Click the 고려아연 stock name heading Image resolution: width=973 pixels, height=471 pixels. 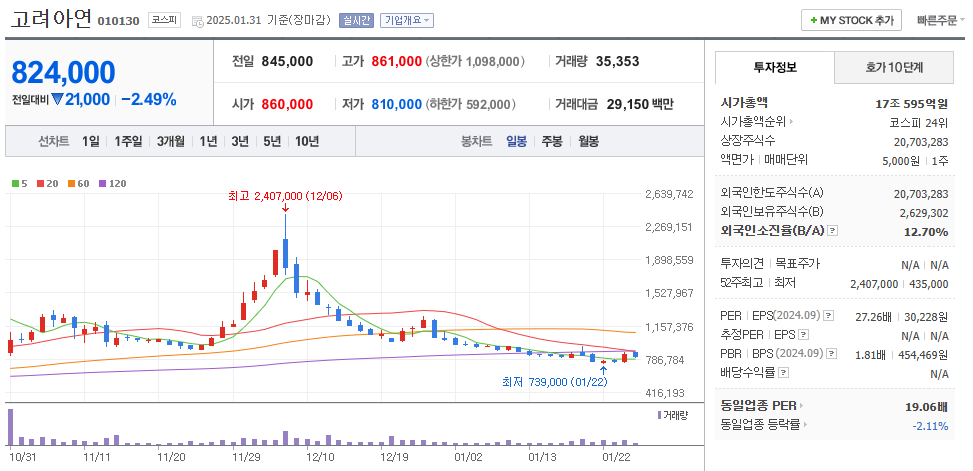pyautogui.click(x=51, y=19)
